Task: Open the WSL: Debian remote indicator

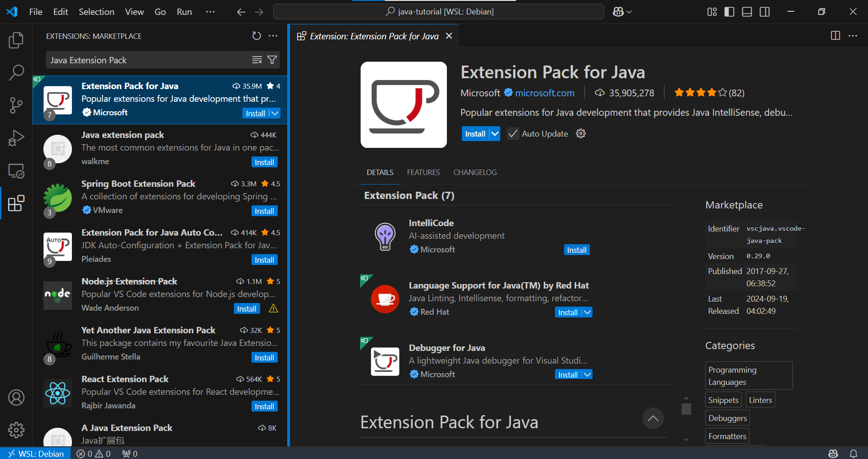Action: pyautogui.click(x=36, y=454)
